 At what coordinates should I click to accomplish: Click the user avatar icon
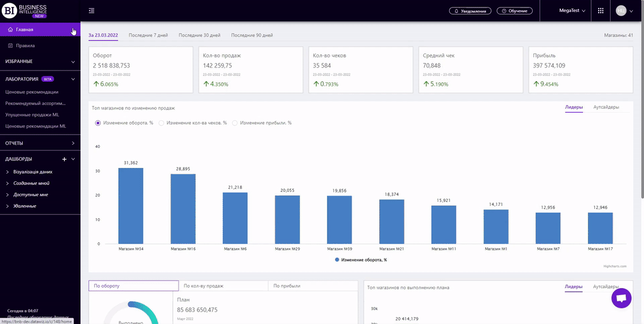[x=621, y=11]
